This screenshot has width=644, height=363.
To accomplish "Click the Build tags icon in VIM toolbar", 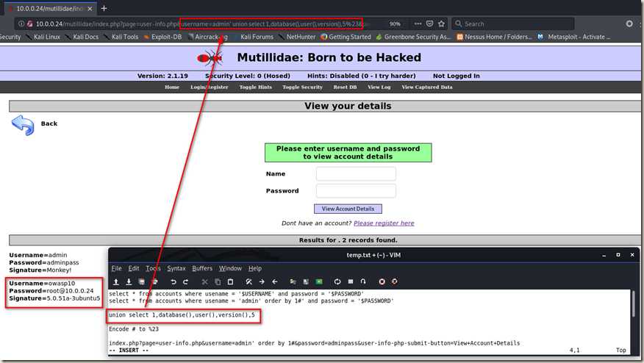I will coord(351,281).
